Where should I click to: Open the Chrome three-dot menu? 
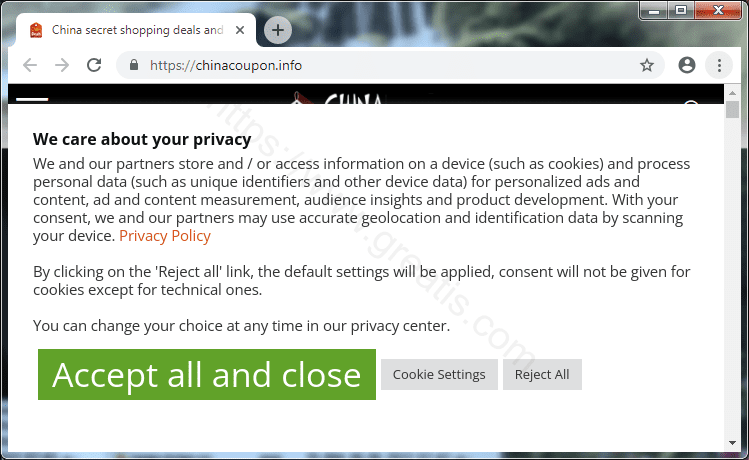click(719, 65)
